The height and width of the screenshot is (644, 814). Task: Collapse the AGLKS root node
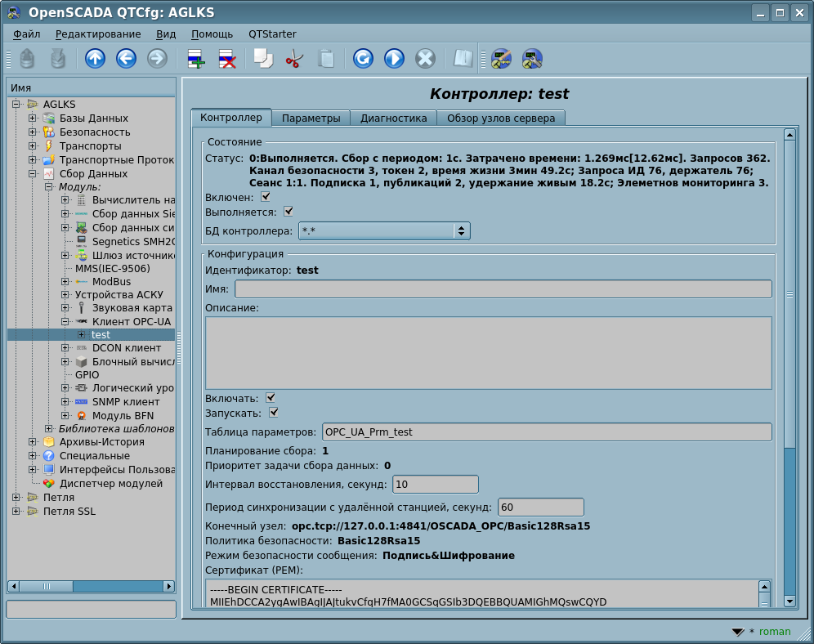tap(16, 105)
